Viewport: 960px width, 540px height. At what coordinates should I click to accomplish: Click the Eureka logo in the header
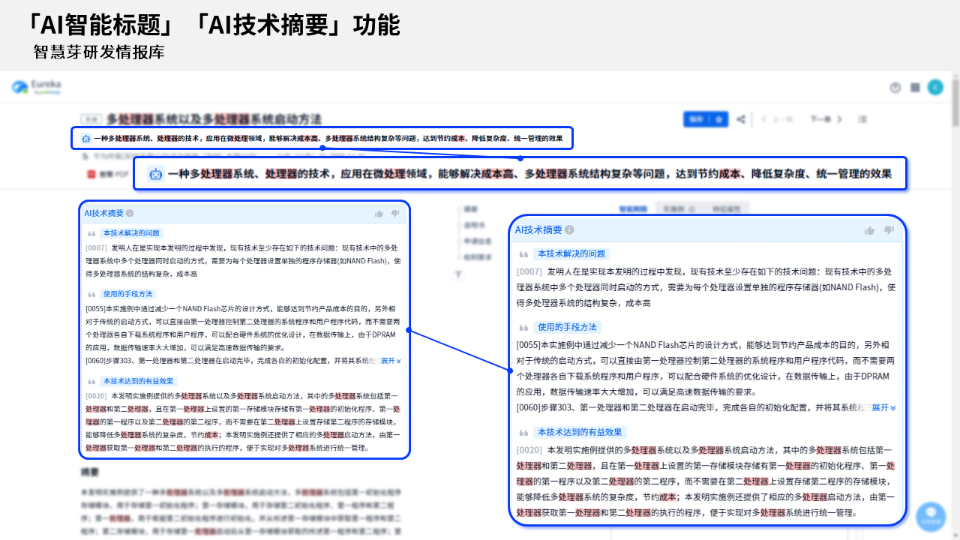pos(37,87)
